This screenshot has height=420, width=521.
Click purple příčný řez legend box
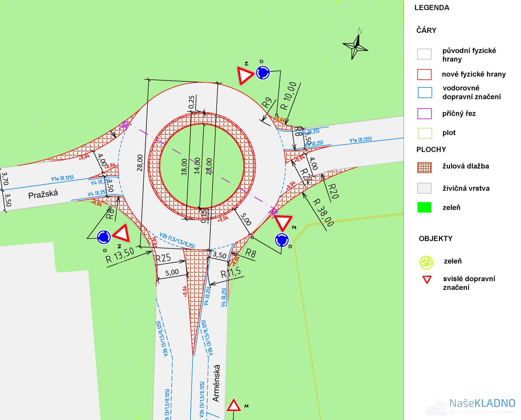click(x=425, y=114)
